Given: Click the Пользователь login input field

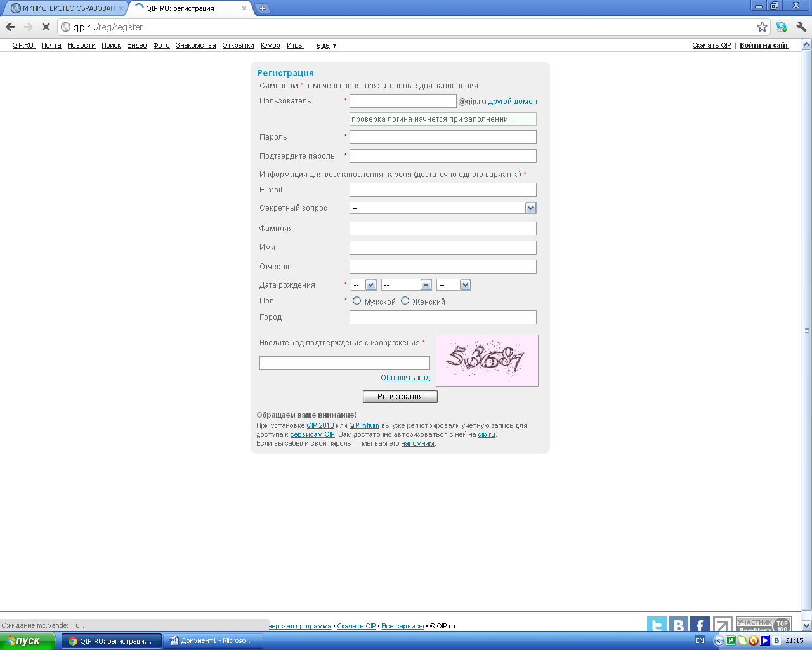Looking at the screenshot, I should click(403, 101).
